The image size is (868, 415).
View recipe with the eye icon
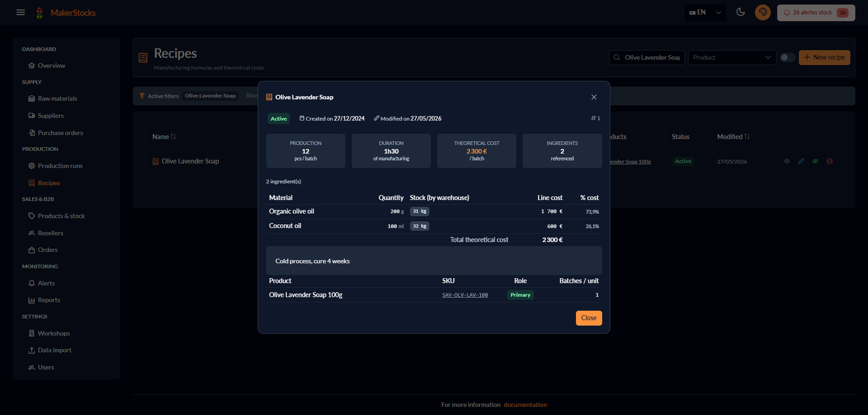click(x=787, y=161)
